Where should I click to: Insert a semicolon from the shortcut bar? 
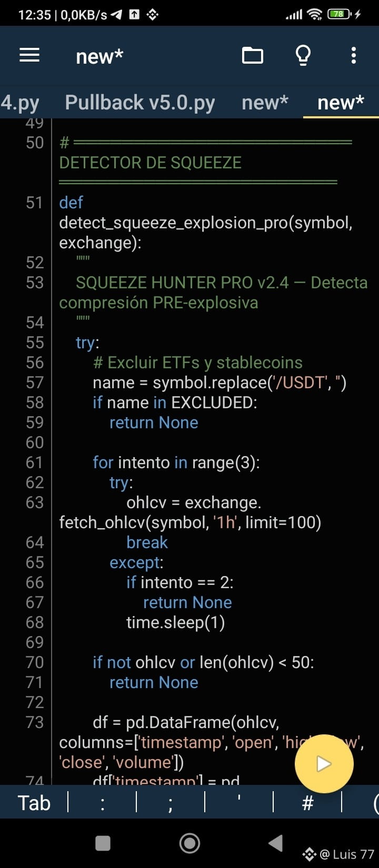point(171,803)
